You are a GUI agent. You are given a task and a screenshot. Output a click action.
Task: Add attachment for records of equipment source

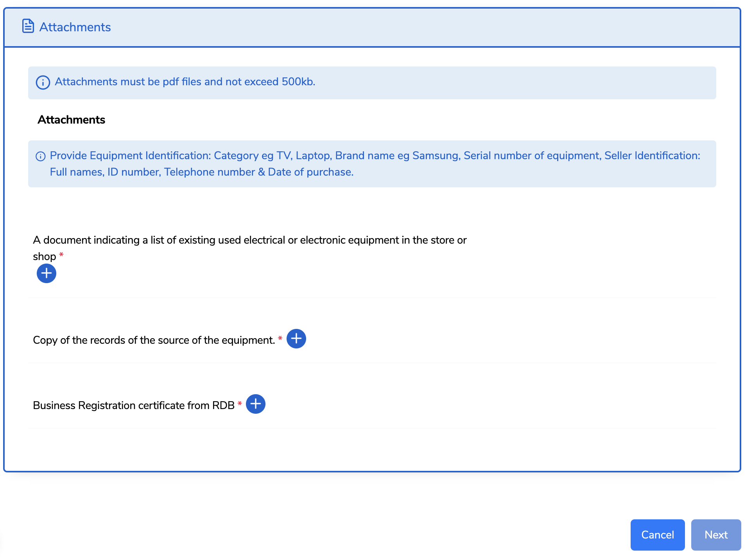[x=296, y=339]
